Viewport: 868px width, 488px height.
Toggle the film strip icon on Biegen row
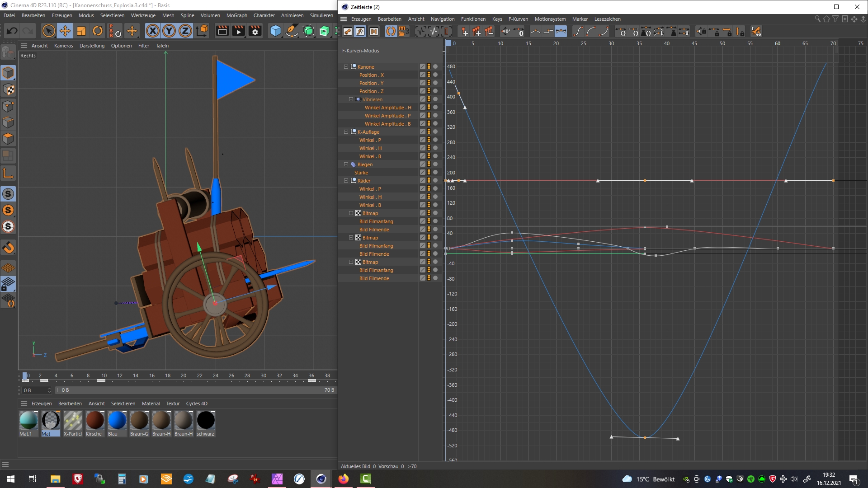[429, 164]
